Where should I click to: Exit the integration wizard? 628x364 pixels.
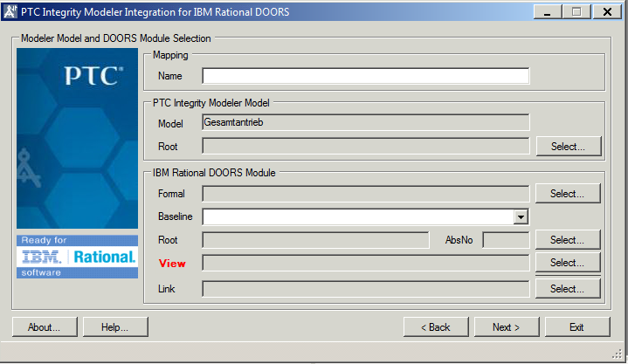click(576, 327)
